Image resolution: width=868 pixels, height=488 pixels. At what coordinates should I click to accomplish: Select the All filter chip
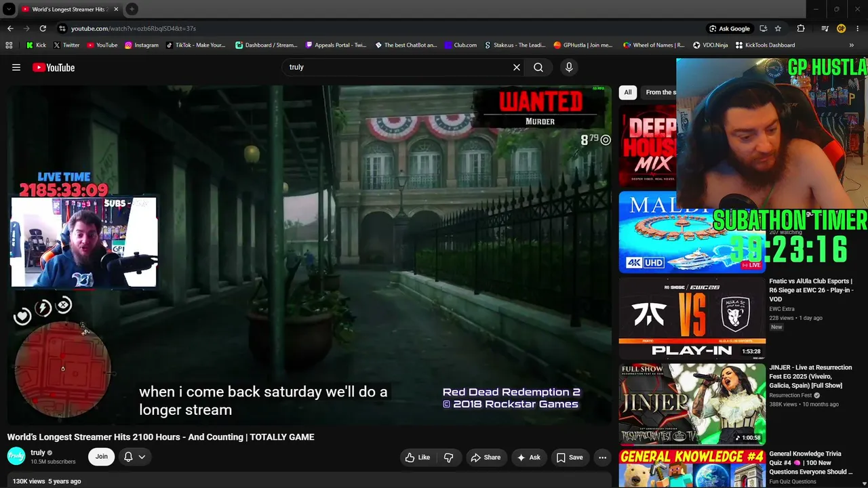(x=628, y=92)
